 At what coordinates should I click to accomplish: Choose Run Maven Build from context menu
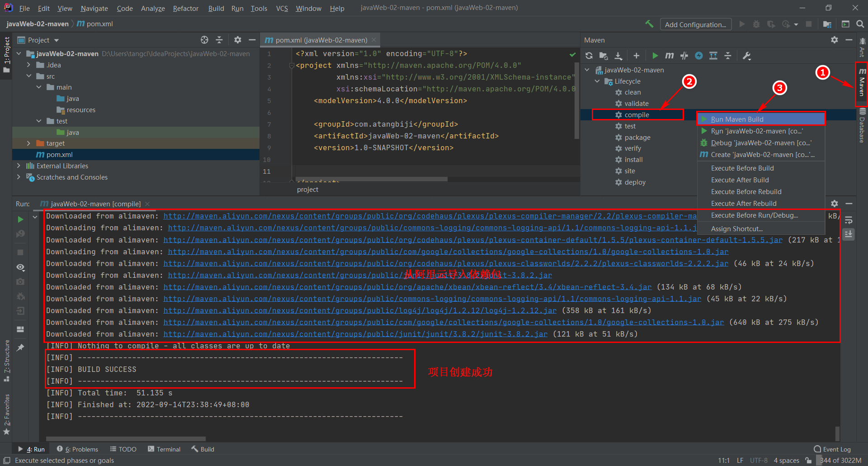761,119
